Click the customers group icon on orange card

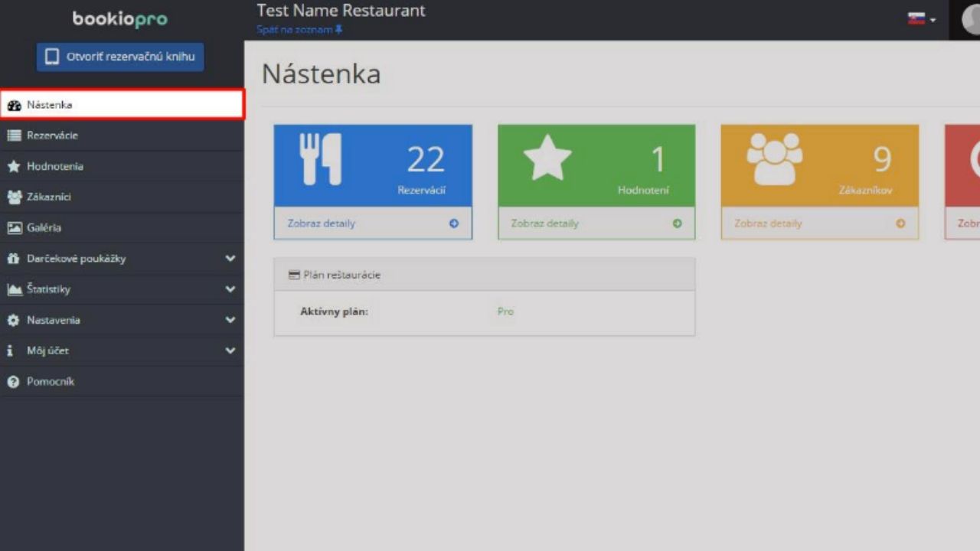(x=774, y=158)
